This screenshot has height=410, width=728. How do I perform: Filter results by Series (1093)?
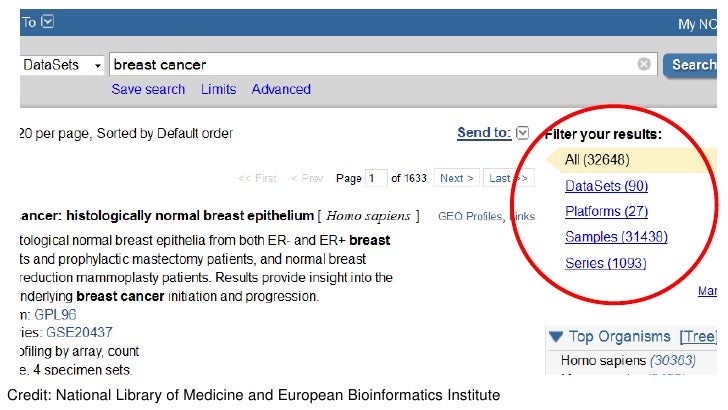605,263
